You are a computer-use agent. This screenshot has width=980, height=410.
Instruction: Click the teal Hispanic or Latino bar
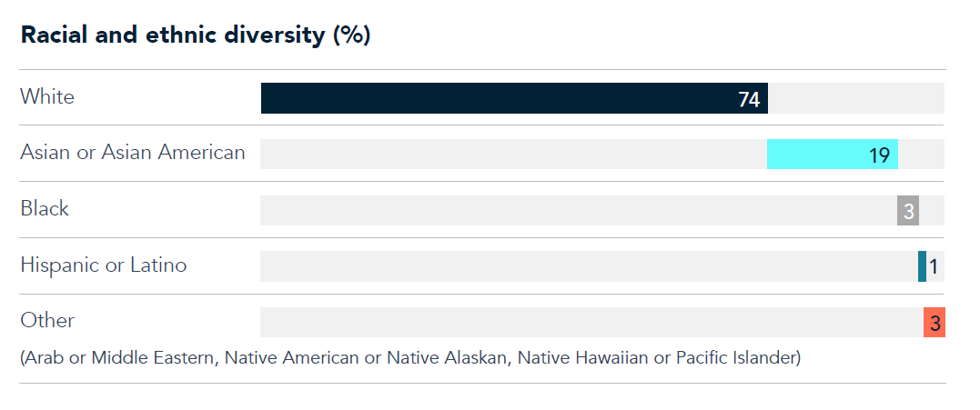pyautogui.click(x=922, y=266)
